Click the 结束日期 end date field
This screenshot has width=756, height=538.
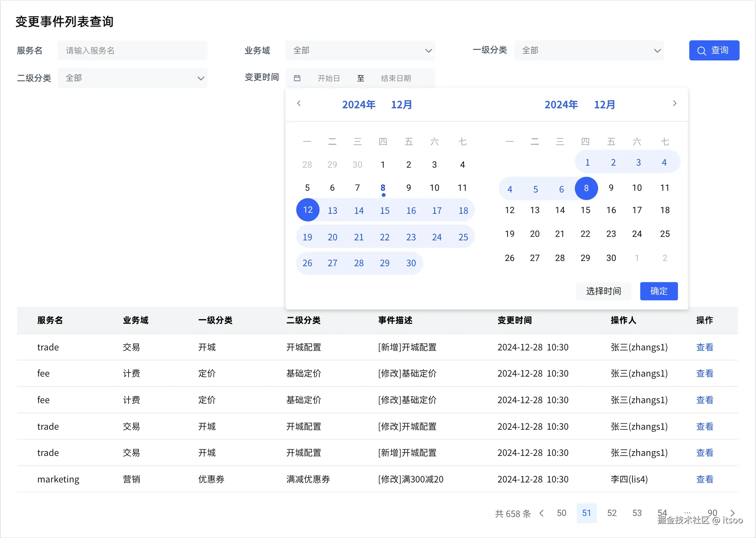[x=396, y=78]
